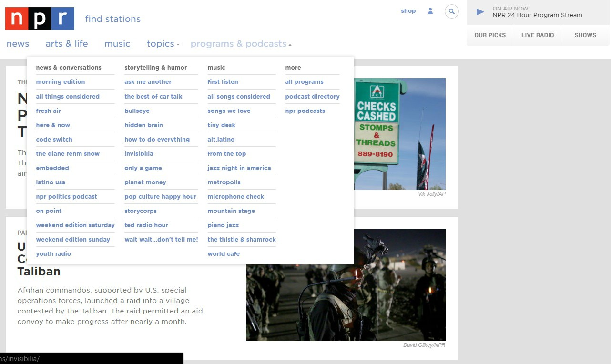
Task: Select From The Top
Action: click(x=227, y=153)
